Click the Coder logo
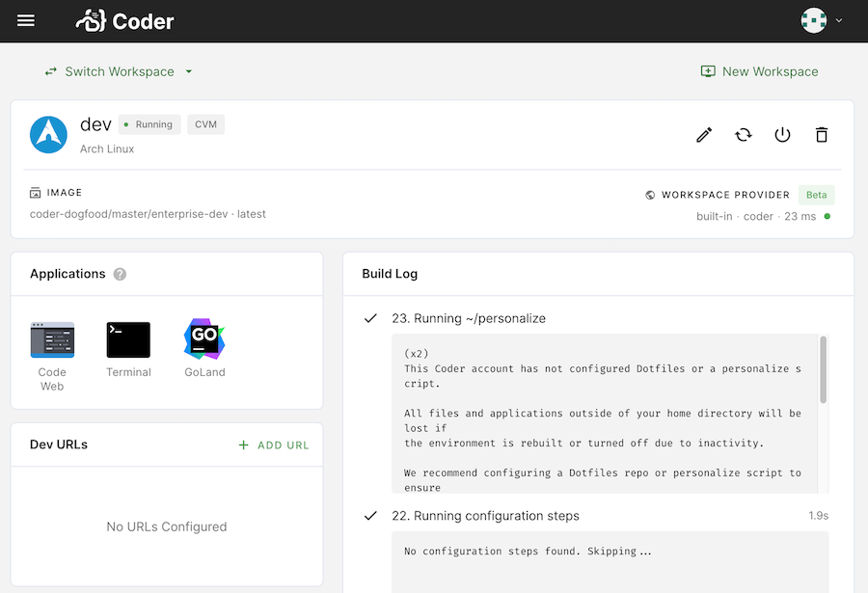 (x=124, y=20)
